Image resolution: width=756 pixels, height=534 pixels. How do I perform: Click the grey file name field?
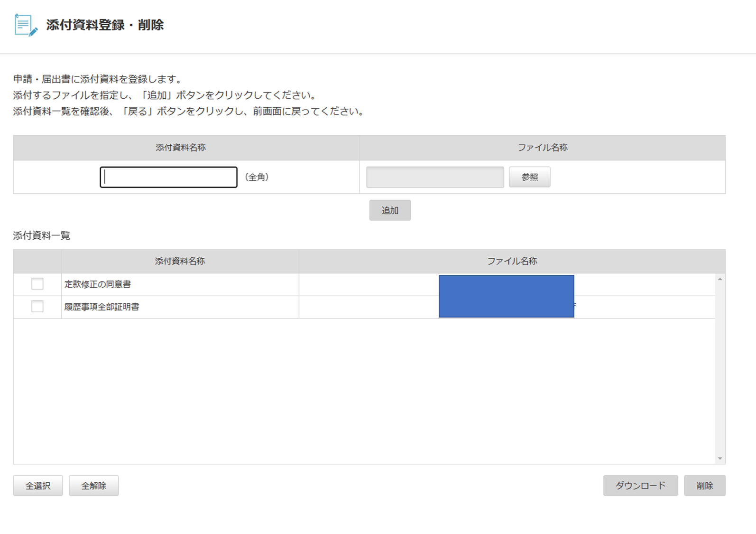[x=435, y=177]
